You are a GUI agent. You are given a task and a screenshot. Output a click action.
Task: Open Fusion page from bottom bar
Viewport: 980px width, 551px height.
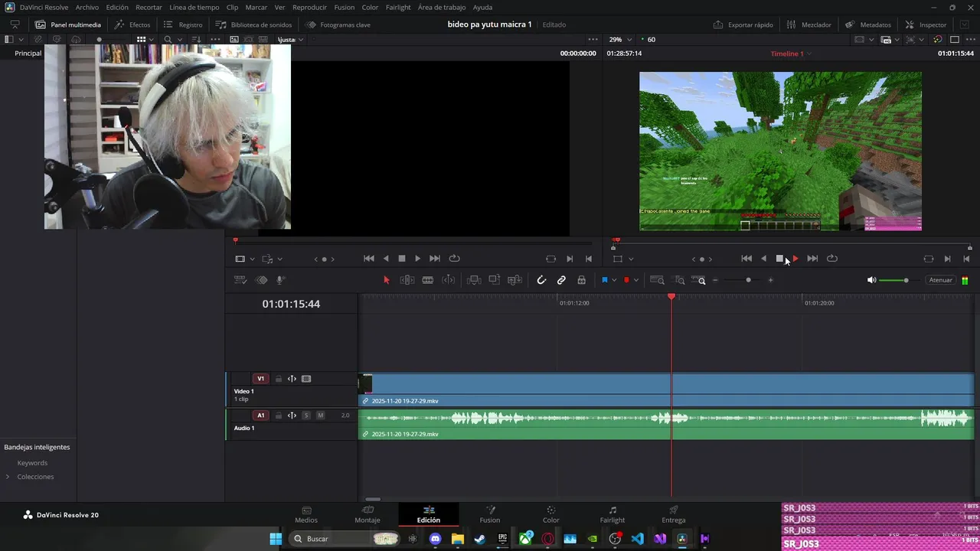tap(490, 514)
